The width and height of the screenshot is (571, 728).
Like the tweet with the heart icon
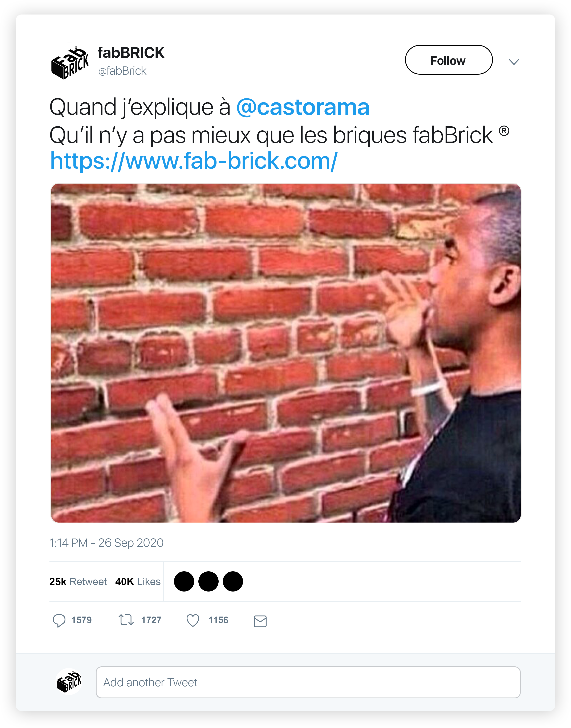(x=193, y=620)
